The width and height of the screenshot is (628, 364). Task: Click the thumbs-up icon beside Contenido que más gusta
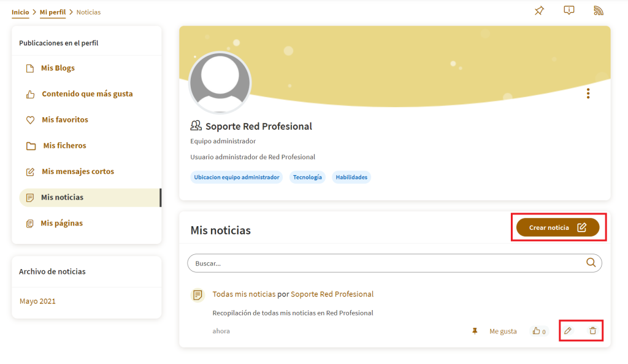pos(31,94)
